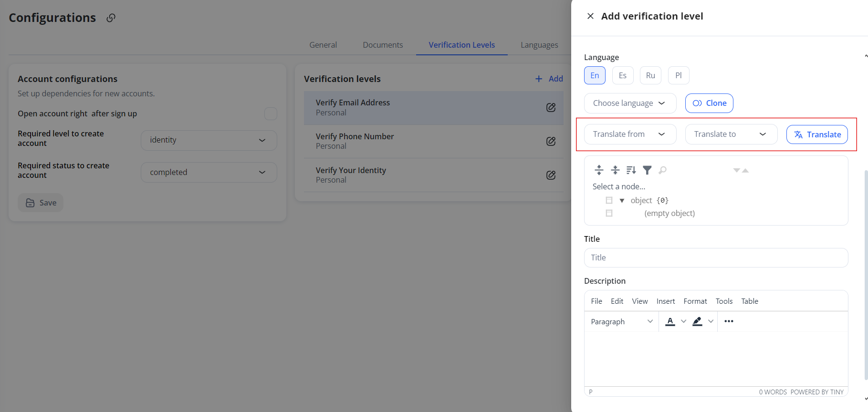Copy the Configurations page link icon
Screen dimensions: 868x412
[x=111, y=18]
